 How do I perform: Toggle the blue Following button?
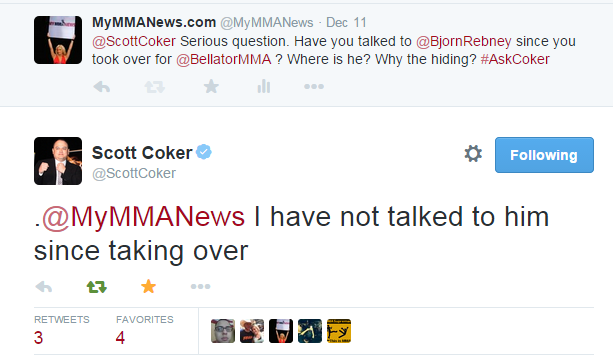point(544,155)
